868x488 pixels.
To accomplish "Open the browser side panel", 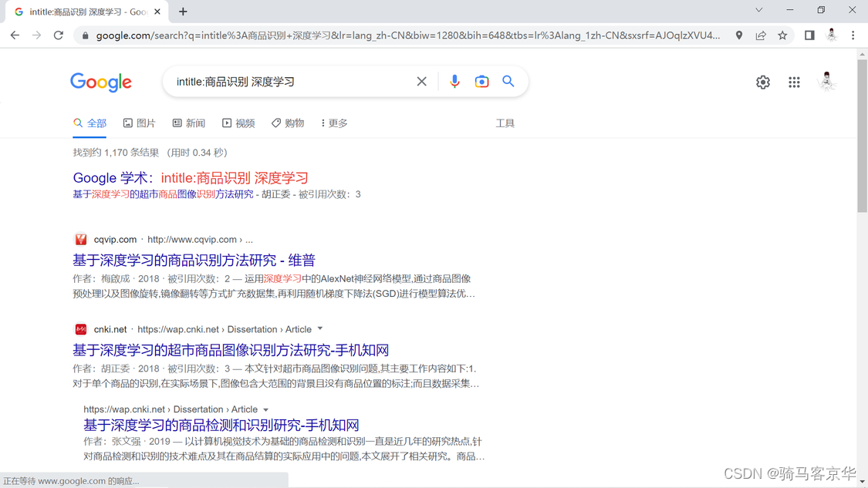I will pyautogui.click(x=809, y=35).
